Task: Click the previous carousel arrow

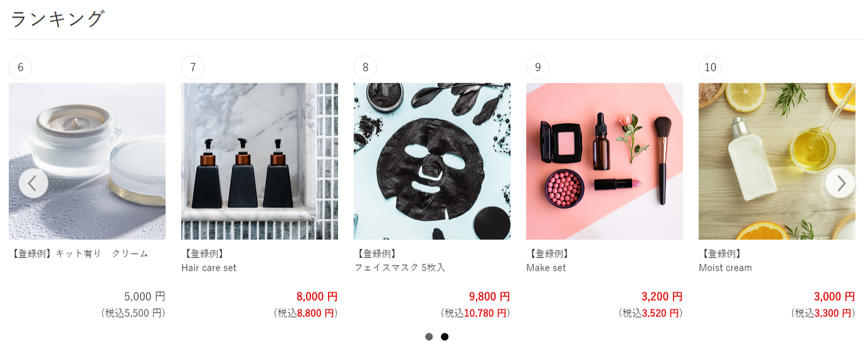Action: point(33,183)
